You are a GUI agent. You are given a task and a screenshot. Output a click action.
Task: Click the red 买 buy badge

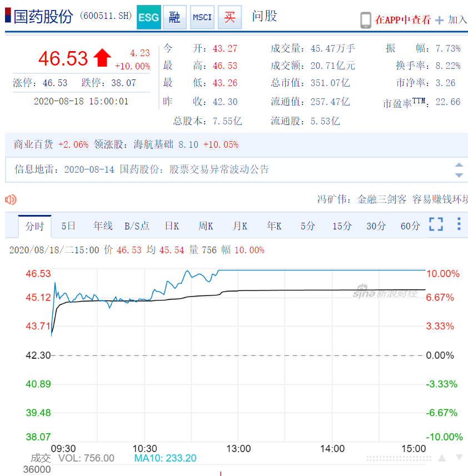(x=230, y=17)
